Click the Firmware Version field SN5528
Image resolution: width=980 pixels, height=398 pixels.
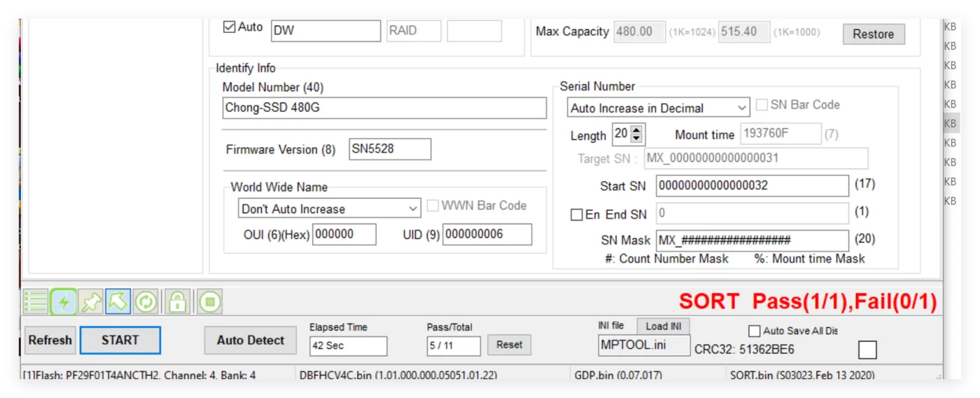[x=390, y=149]
